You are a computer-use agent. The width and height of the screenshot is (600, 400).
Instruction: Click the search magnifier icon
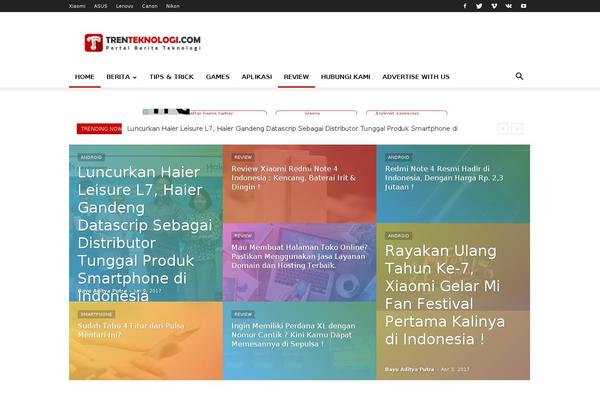pos(519,76)
